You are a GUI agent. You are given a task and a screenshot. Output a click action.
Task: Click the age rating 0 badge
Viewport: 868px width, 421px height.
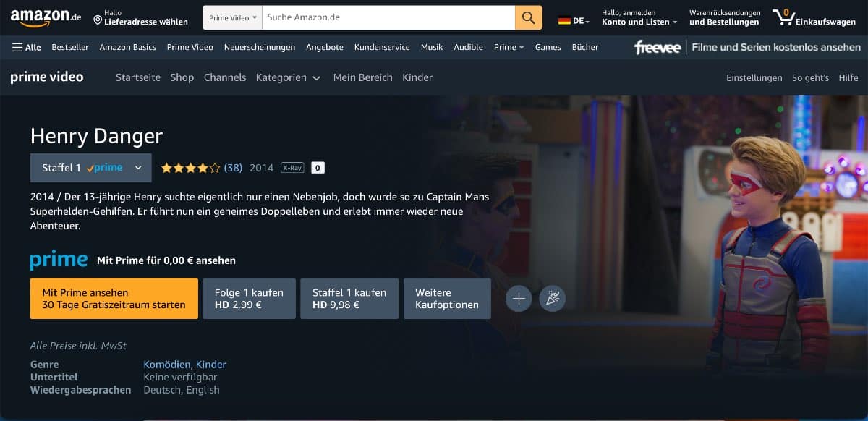click(318, 168)
